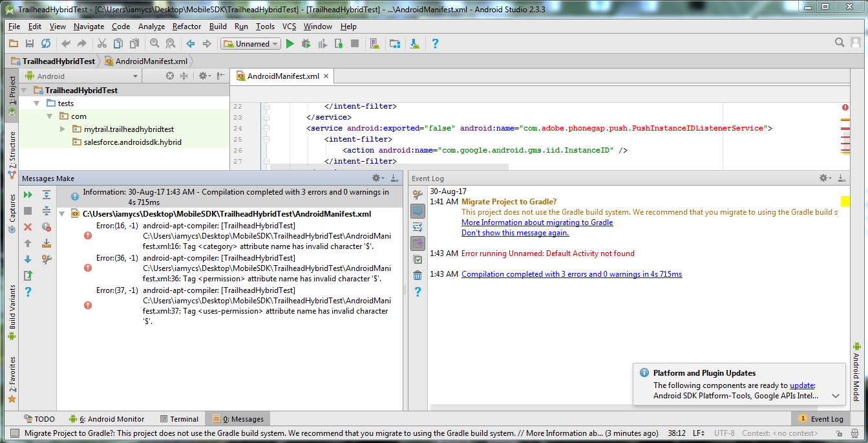Screen dimensions: 868x443
Task: Open the AVD Manager from the toolbar
Action: pos(375,44)
